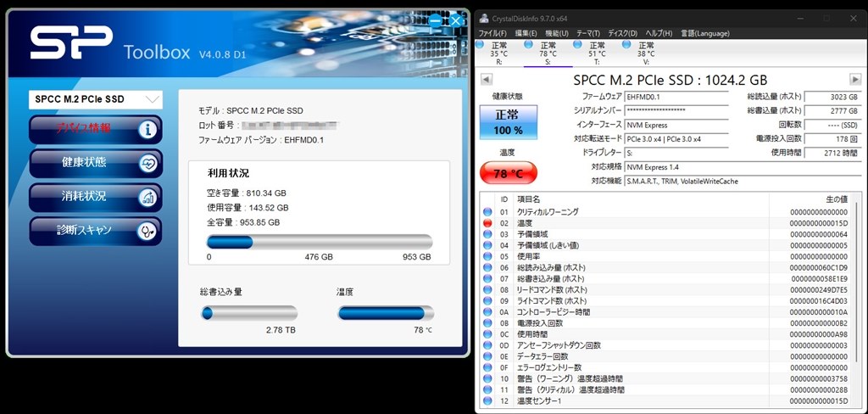Click the 電源投入回数 value 178 回
The width and height of the screenshot is (868, 414).
(832, 139)
